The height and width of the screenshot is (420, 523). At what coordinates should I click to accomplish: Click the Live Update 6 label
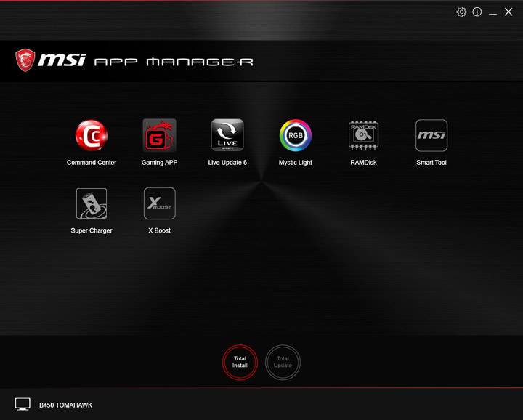point(227,163)
